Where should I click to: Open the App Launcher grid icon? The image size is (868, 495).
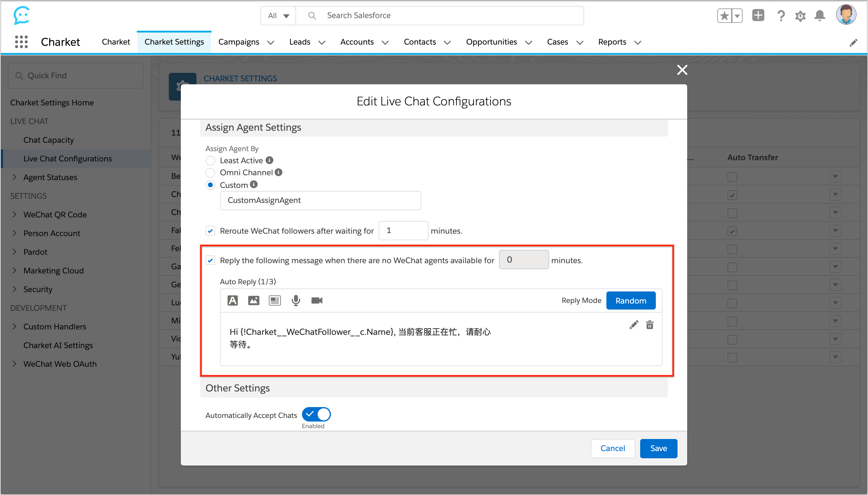pyautogui.click(x=21, y=42)
